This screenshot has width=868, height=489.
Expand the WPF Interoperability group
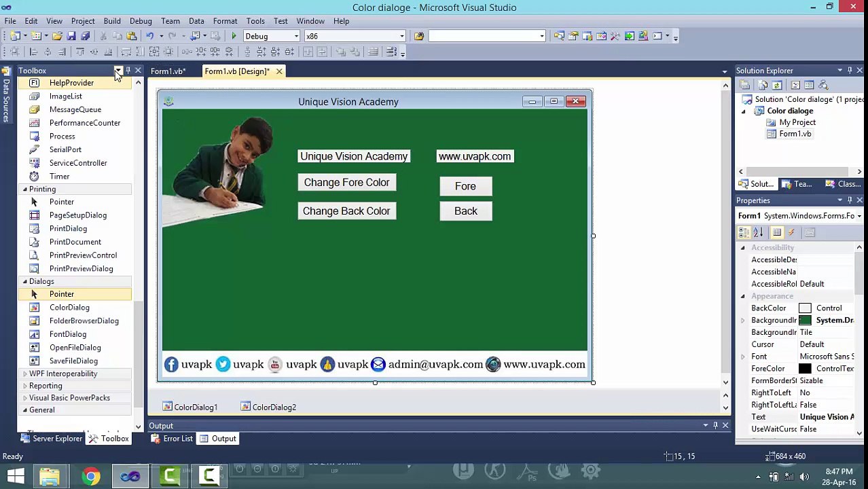[x=25, y=374]
